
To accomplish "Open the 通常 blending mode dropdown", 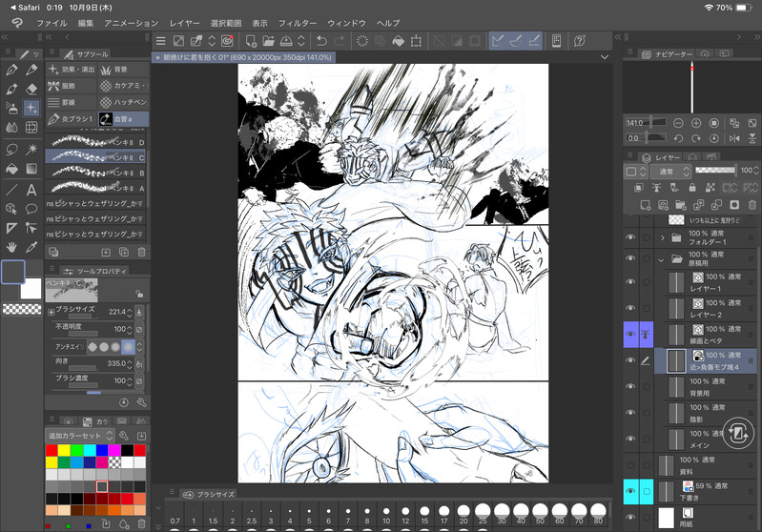I will 671,171.
